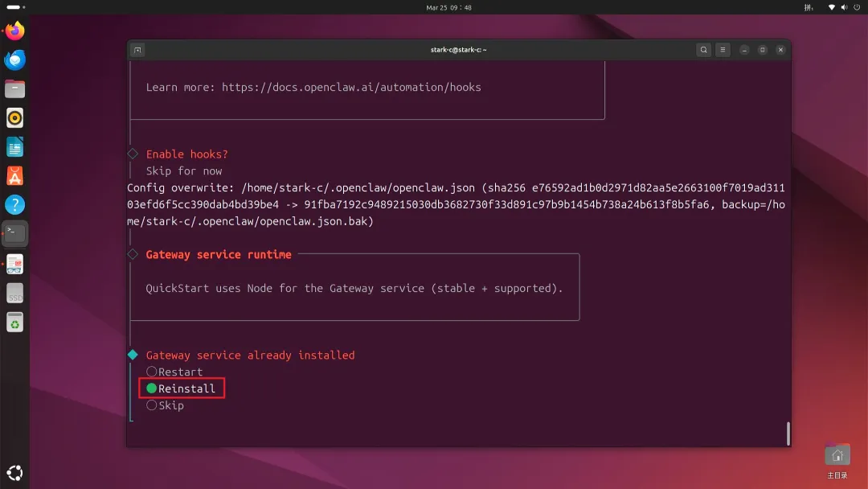Click the 'Enable hooks?' prompt text
This screenshot has height=489, width=868.
187,154
